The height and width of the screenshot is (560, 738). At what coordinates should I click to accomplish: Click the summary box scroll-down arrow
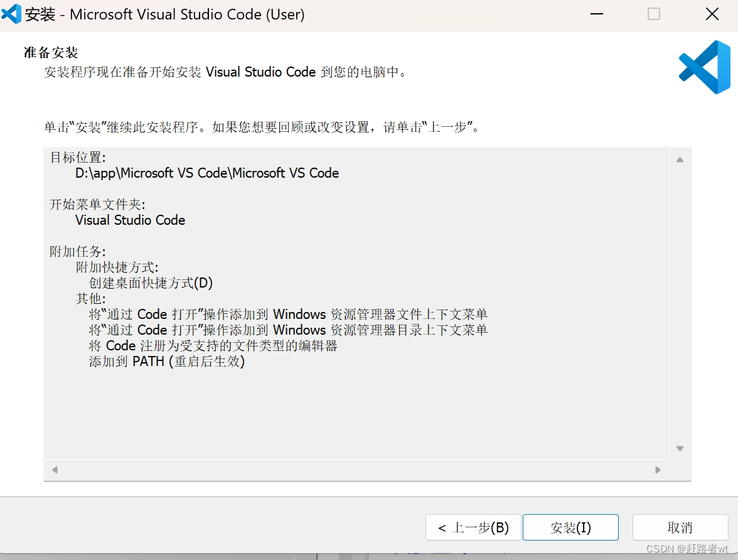680,448
